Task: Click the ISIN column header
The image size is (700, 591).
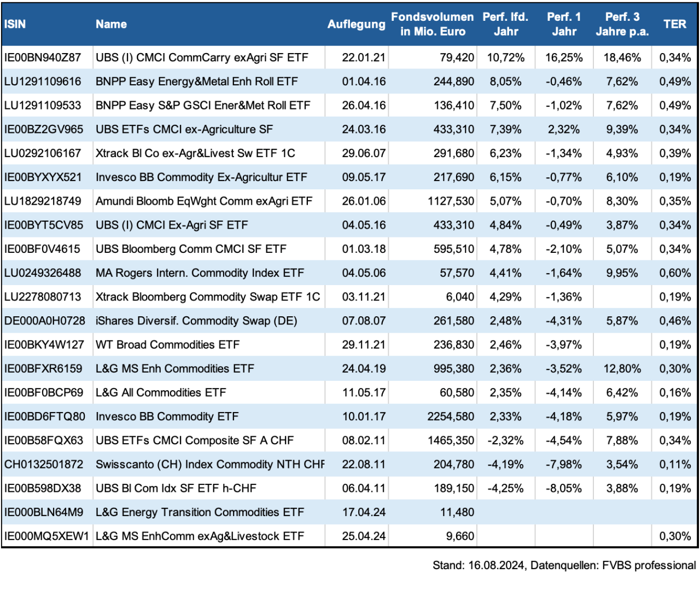Action: pos(15,25)
